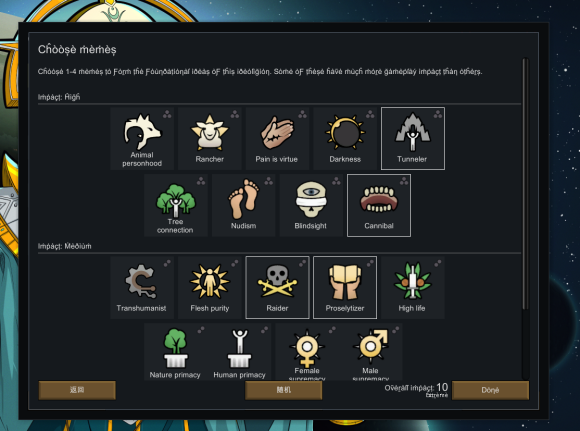
Task: Click the 返回 back button
Action: tap(77, 390)
